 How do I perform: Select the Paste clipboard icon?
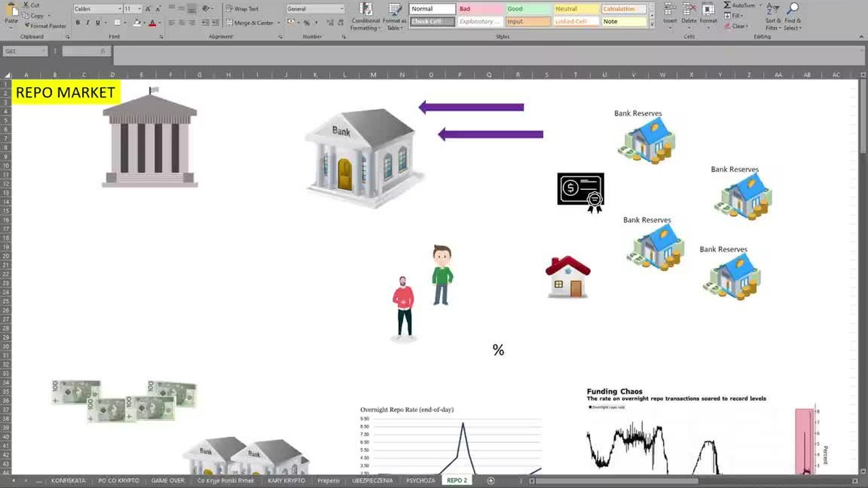pyautogui.click(x=11, y=14)
